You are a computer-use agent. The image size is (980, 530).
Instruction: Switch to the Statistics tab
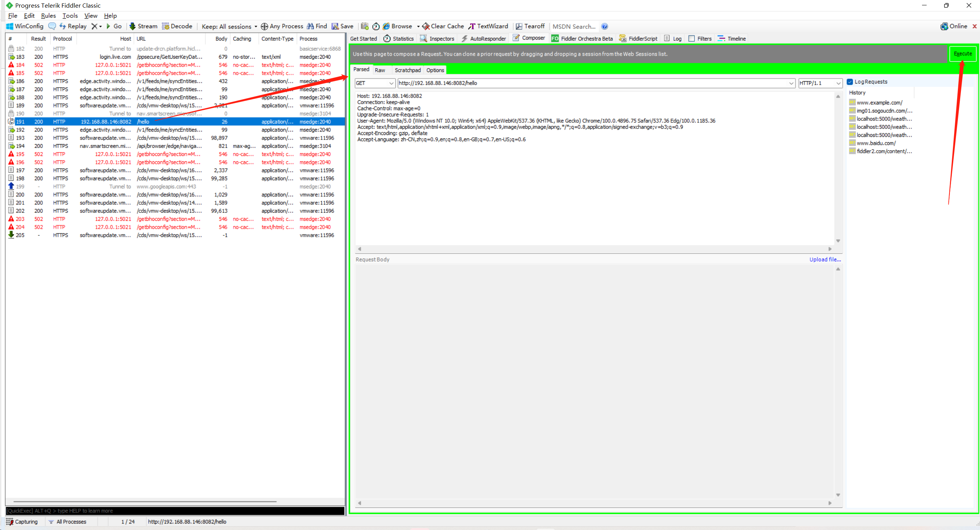pos(398,39)
